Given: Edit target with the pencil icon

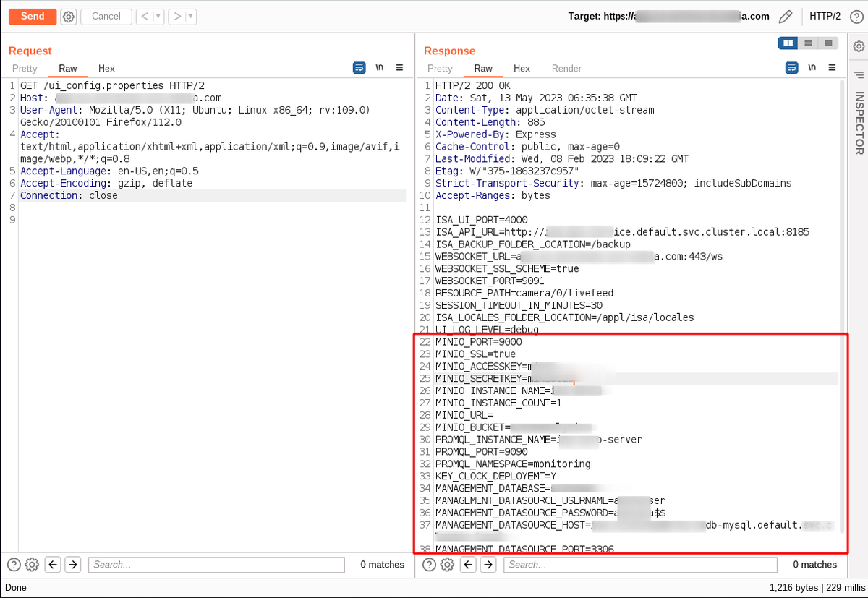Looking at the screenshot, I should click(786, 17).
